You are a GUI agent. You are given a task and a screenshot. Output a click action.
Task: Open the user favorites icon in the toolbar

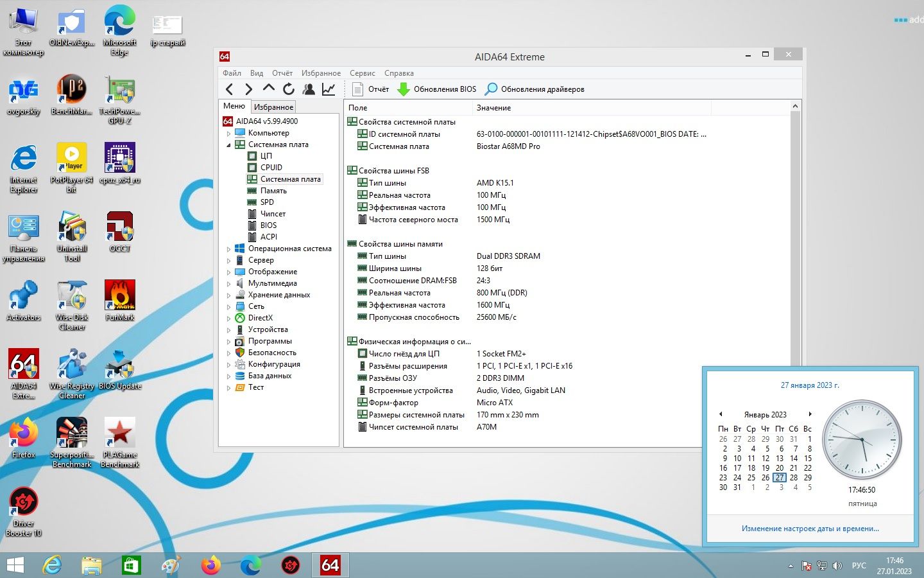(x=309, y=89)
